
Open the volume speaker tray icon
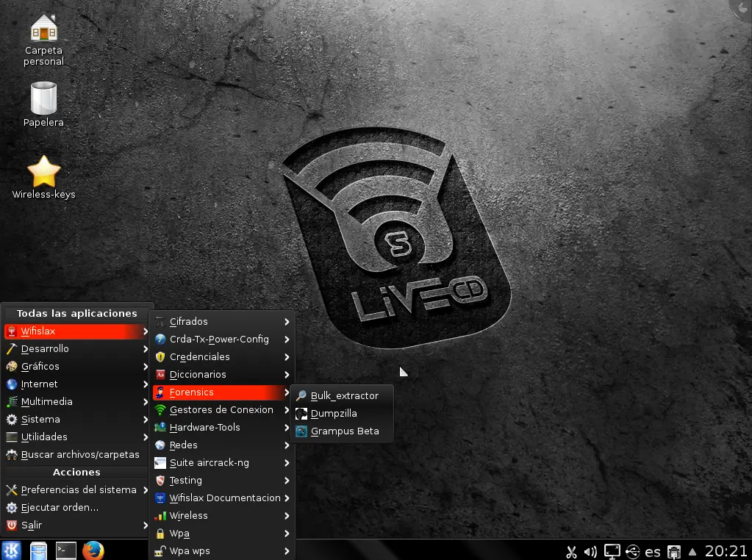[591, 552]
